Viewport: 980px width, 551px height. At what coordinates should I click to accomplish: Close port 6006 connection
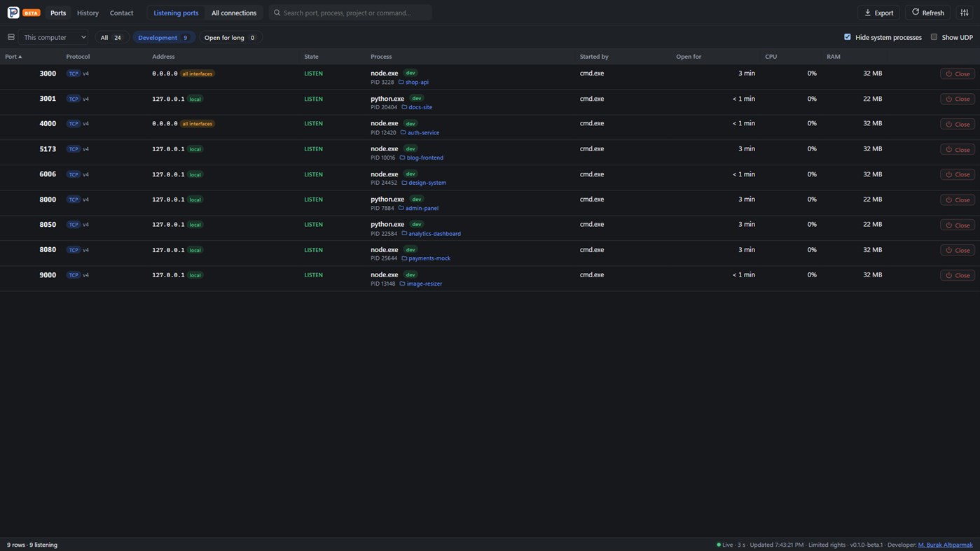(x=957, y=174)
